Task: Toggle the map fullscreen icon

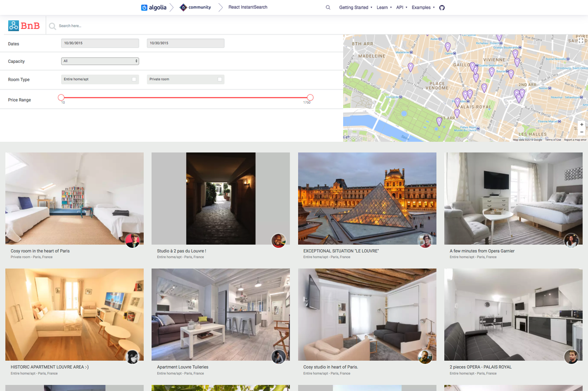Action: (581, 41)
